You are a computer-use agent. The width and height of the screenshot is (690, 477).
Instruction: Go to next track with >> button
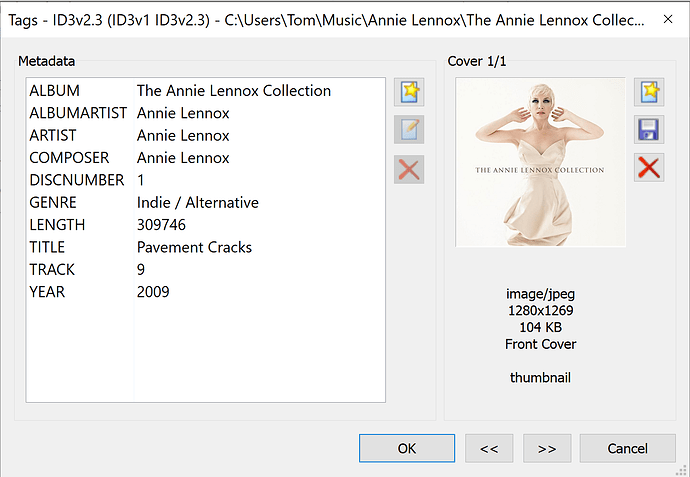pyautogui.click(x=547, y=448)
